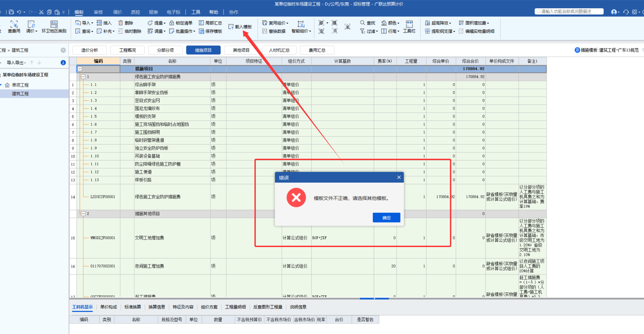Click the 保存模板 (save template) icon
This screenshot has width=644, height=334.
point(202,31)
